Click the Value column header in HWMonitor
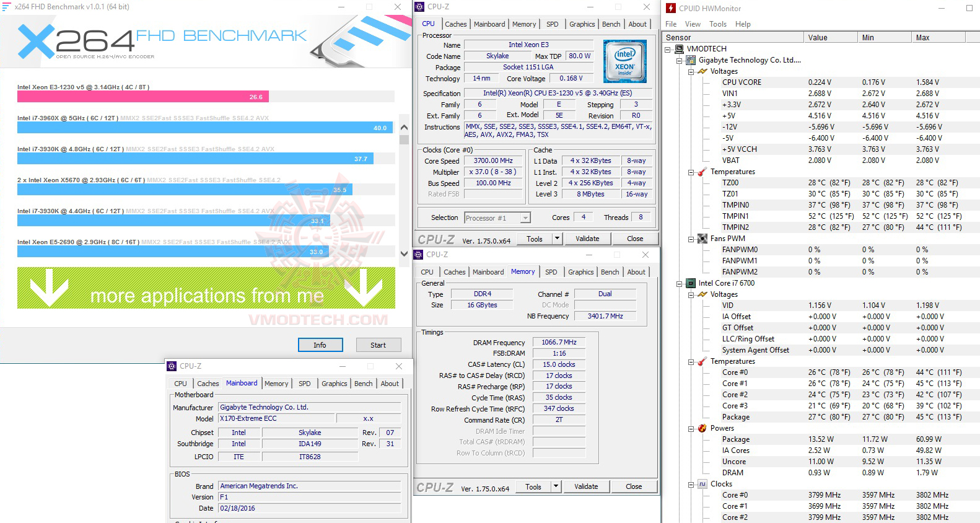 pos(831,38)
